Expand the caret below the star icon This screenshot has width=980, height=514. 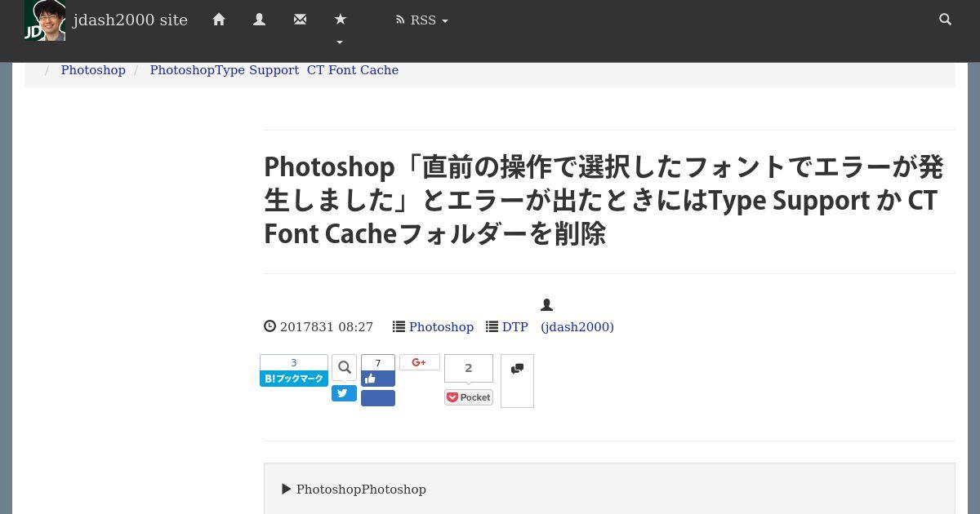(x=340, y=42)
